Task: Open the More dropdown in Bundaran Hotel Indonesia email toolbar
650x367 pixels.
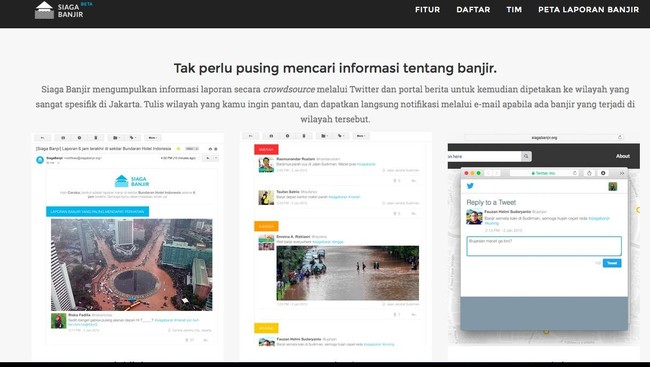Action: coord(153,138)
